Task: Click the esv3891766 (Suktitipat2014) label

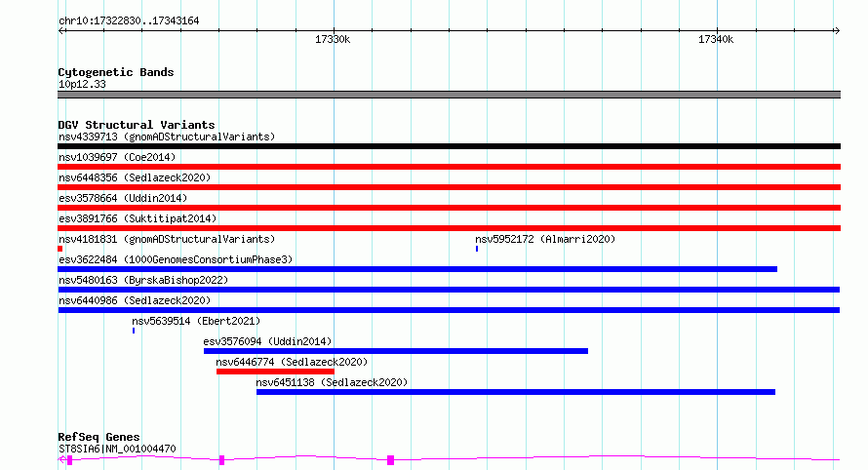Action: 138,218
